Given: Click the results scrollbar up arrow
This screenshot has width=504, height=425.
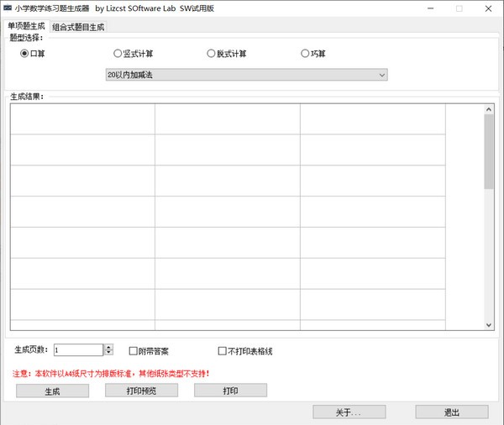Looking at the screenshot, I should coord(489,110).
